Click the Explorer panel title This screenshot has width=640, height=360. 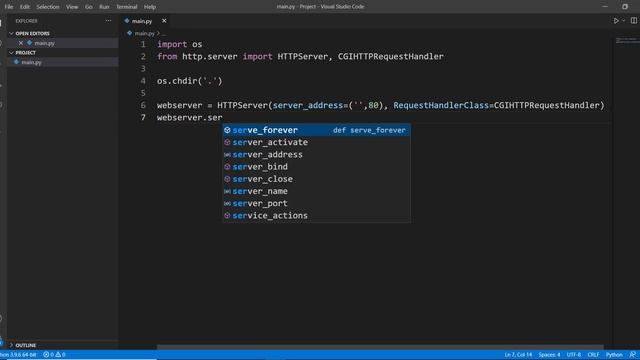click(27, 21)
